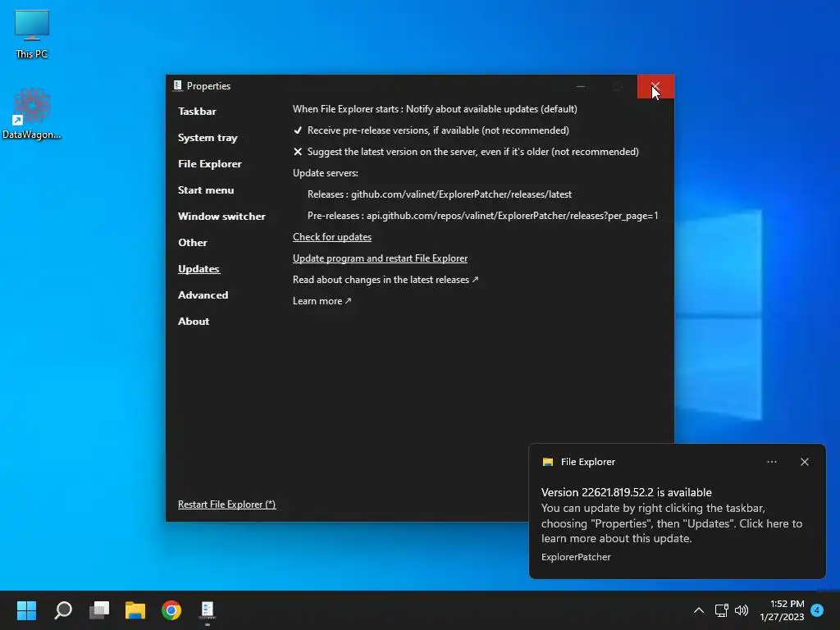Dismiss the File Explorer notification
840x630 pixels.
tap(804, 462)
